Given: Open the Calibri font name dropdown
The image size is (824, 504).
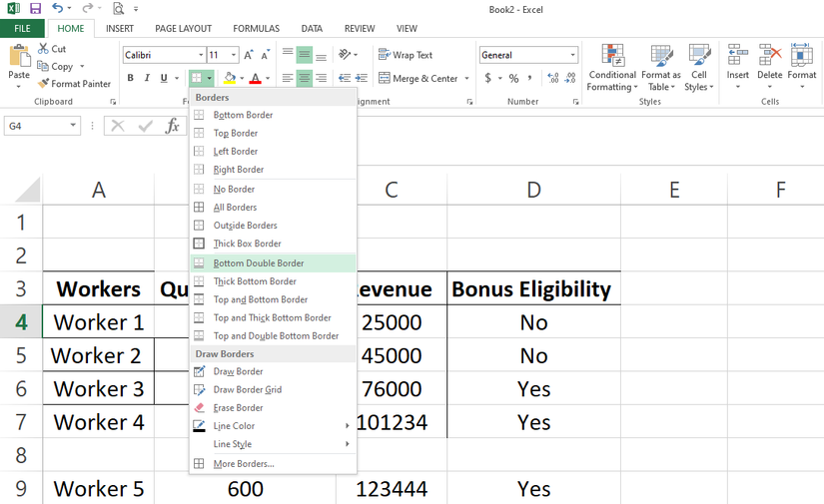Looking at the screenshot, I should [x=201, y=55].
